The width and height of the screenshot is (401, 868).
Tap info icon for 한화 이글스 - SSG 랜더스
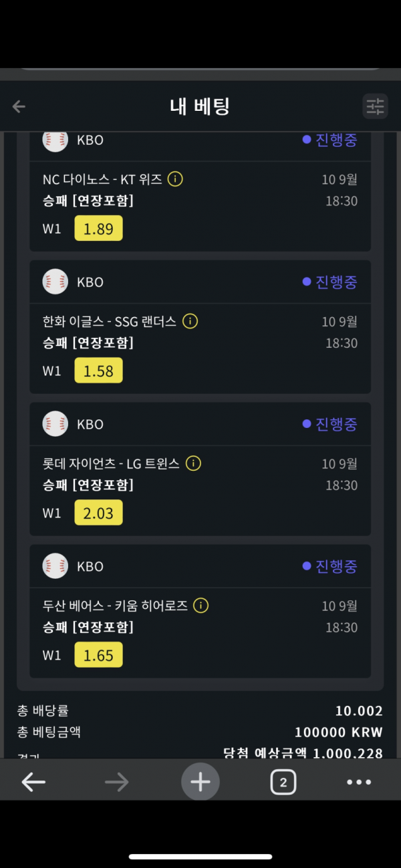[190, 321]
